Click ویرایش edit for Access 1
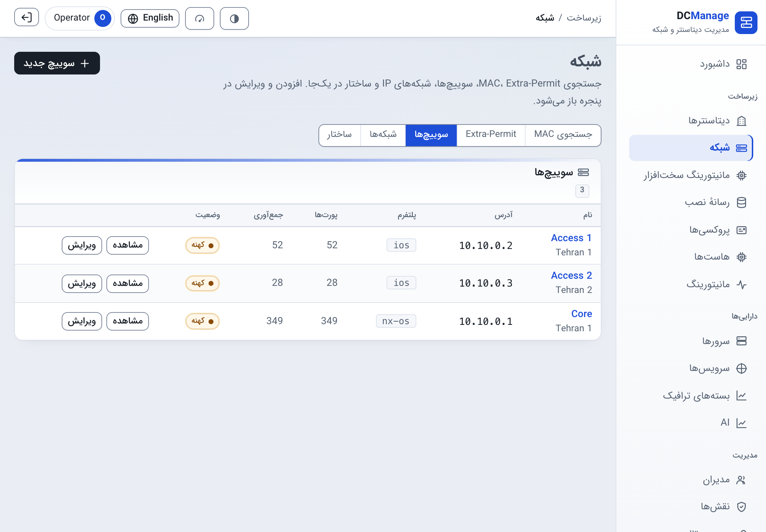This screenshot has height=532, width=766. 82,245
